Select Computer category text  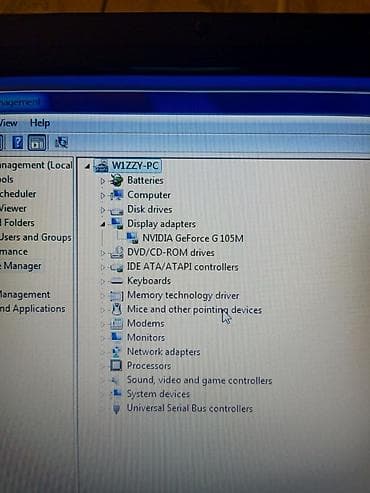[149, 195]
